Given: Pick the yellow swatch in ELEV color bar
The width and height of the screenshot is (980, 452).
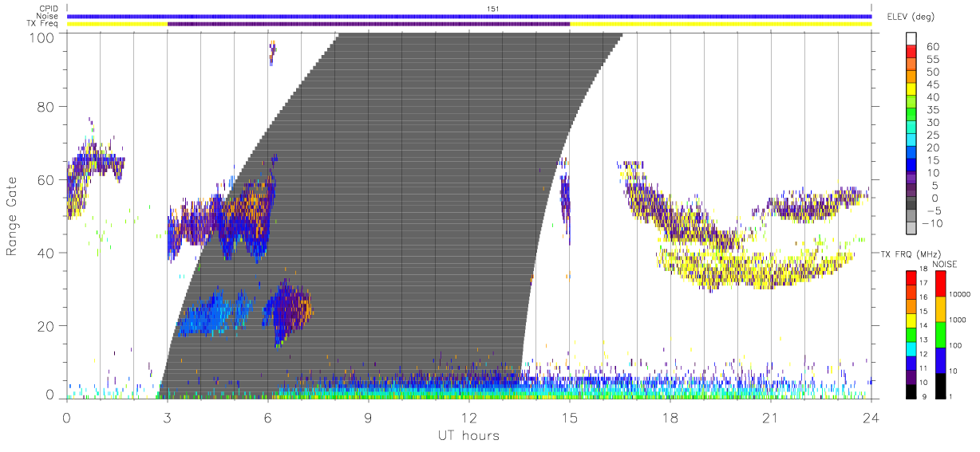Looking at the screenshot, I should (x=911, y=91).
